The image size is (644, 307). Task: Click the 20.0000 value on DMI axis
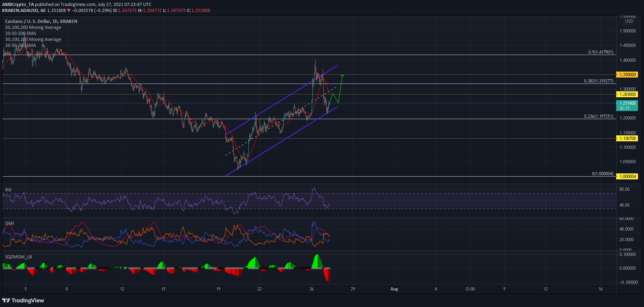626,240
